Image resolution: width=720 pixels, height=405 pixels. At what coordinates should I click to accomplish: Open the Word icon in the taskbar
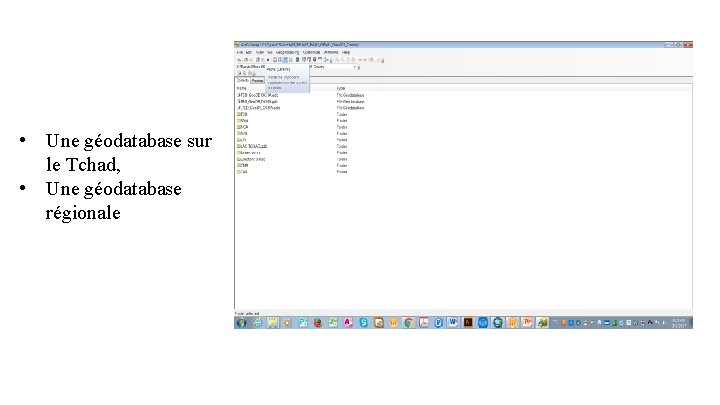[x=453, y=323]
